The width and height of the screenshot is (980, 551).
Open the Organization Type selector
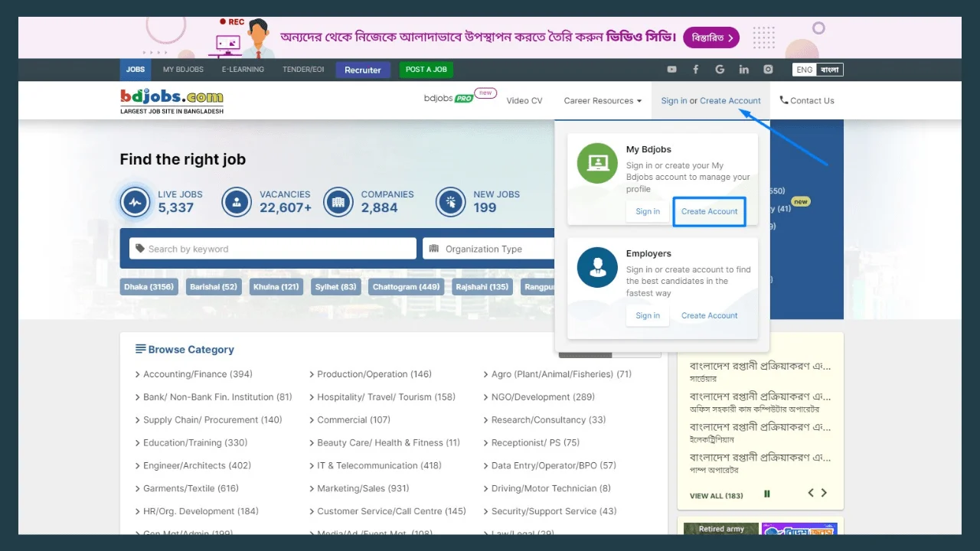tap(488, 249)
